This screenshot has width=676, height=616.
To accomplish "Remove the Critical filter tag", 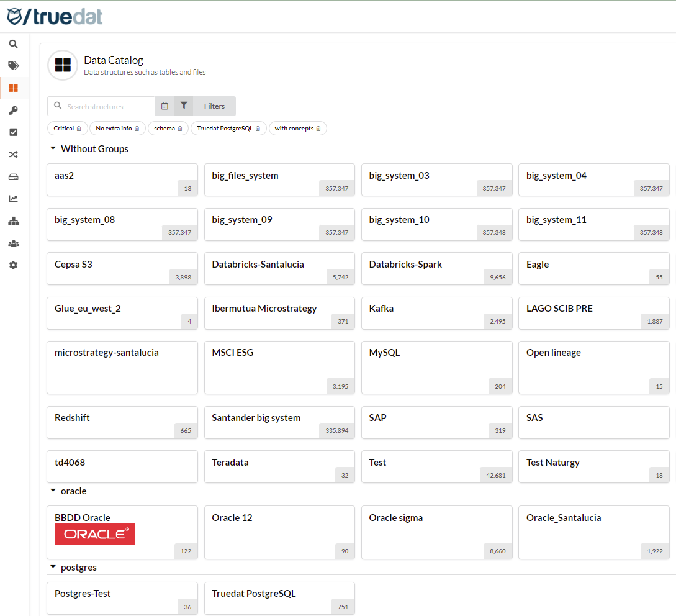I will click(79, 129).
